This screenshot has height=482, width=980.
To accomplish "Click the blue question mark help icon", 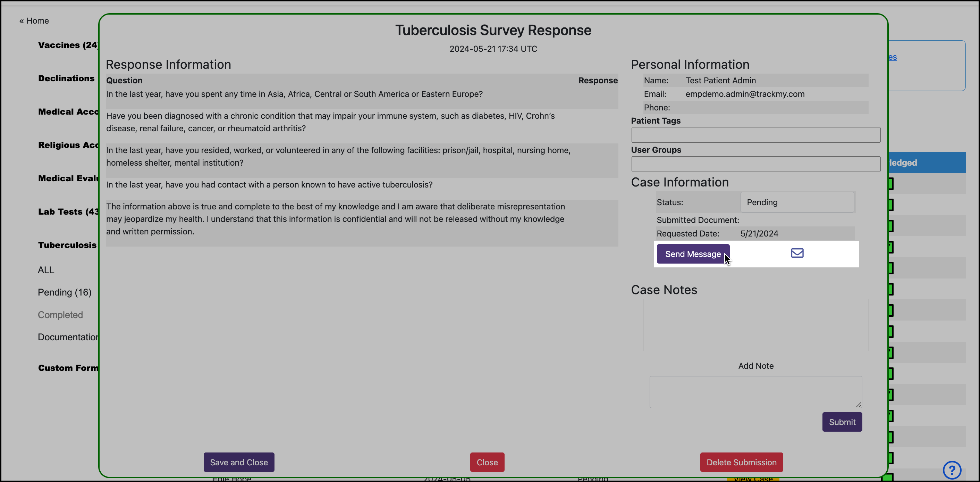I will click(x=952, y=470).
